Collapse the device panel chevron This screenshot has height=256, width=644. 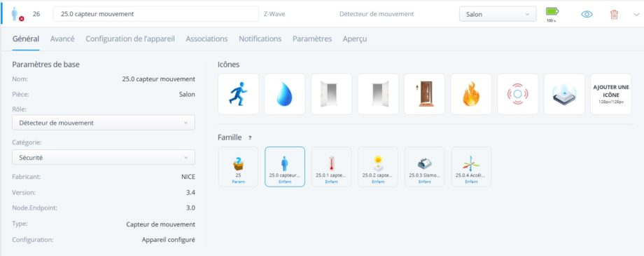point(636,15)
